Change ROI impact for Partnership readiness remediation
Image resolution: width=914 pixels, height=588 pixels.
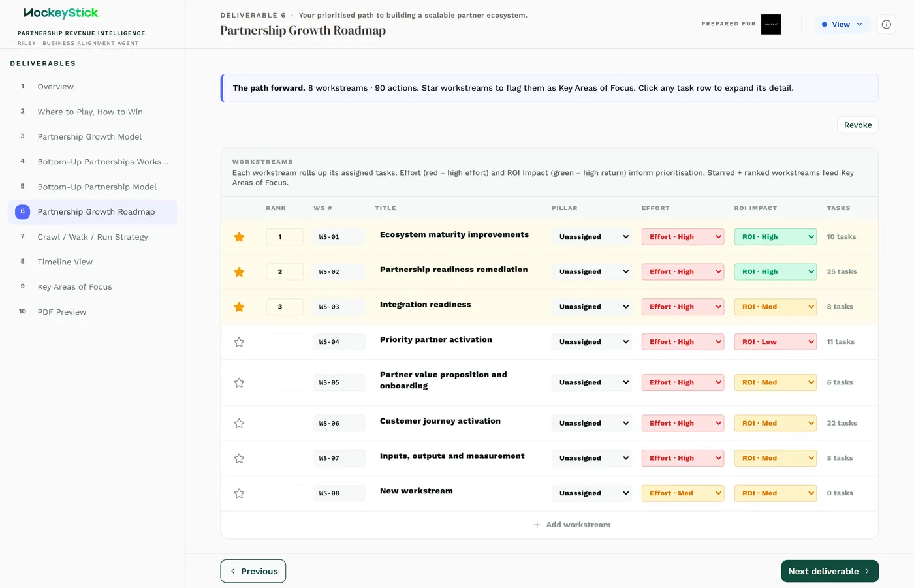pos(776,271)
